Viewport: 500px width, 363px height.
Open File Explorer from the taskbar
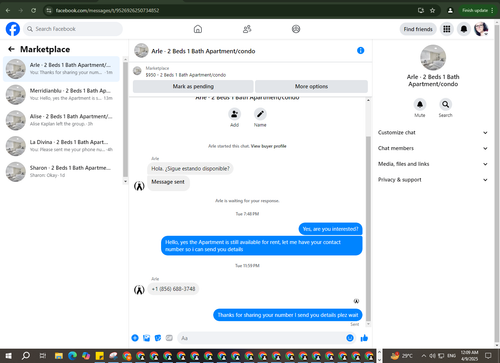coord(59,356)
